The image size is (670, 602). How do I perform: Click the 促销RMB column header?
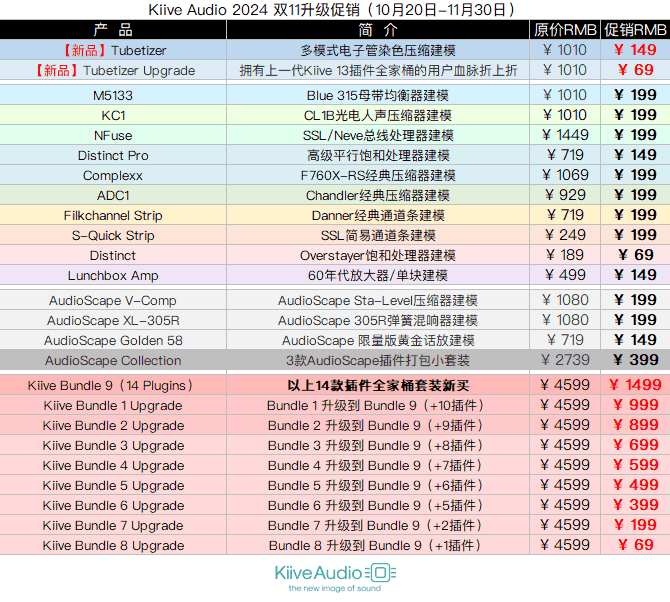635,30
